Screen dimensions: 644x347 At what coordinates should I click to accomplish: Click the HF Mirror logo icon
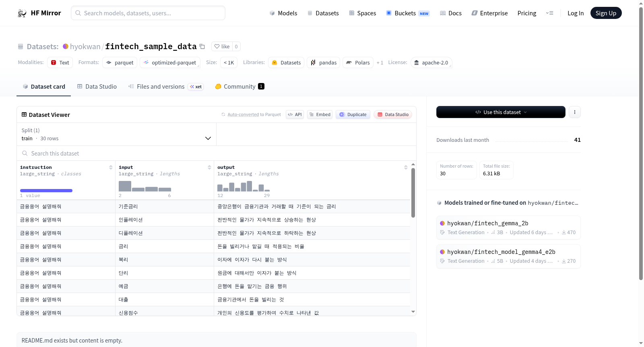pos(22,13)
